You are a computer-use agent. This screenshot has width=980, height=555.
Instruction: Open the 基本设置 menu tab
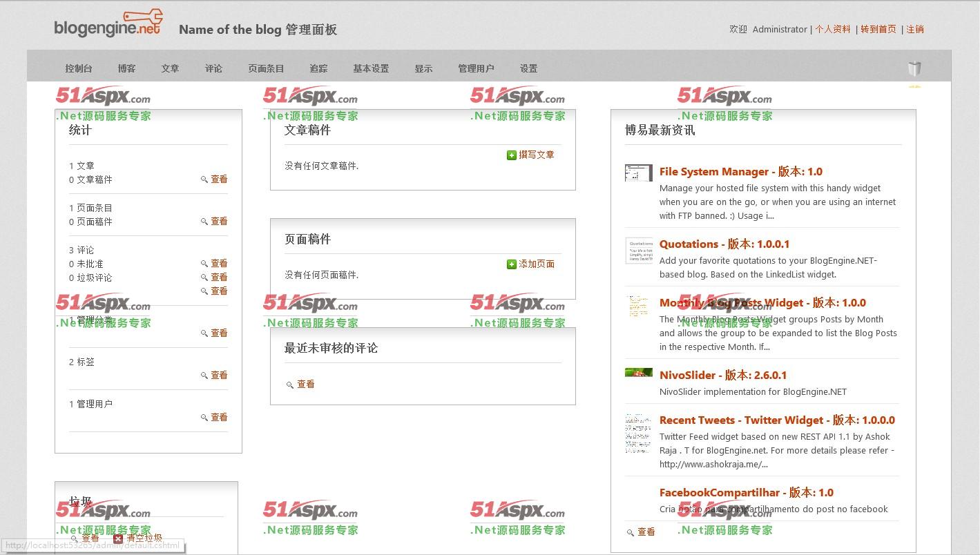coord(371,68)
